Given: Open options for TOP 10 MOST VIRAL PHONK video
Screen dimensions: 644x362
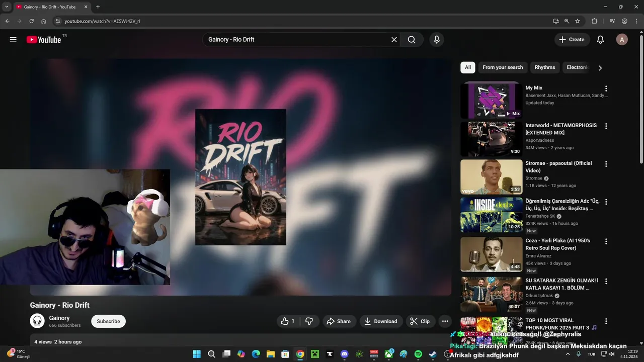Looking at the screenshot, I should pyautogui.click(x=606, y=321).
